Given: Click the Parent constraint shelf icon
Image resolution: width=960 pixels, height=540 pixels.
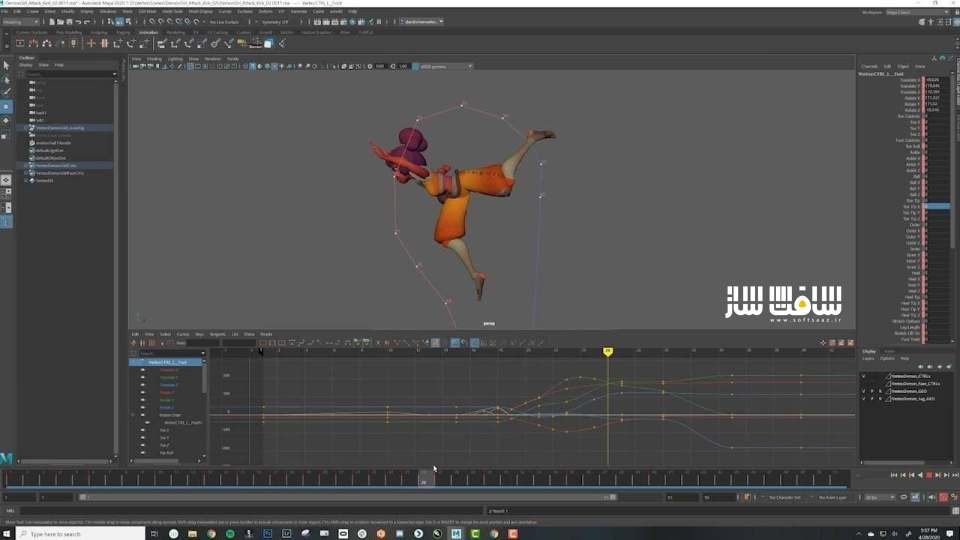Looking at the screenshot, I should (x=162, y=43).
